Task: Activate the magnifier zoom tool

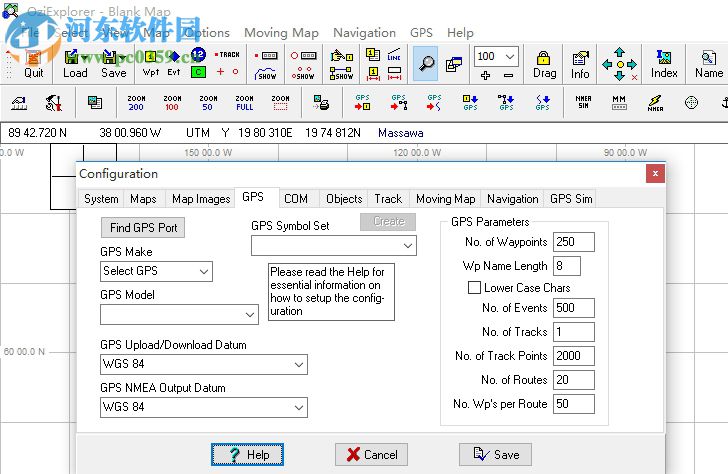Action: pos(426,64)
